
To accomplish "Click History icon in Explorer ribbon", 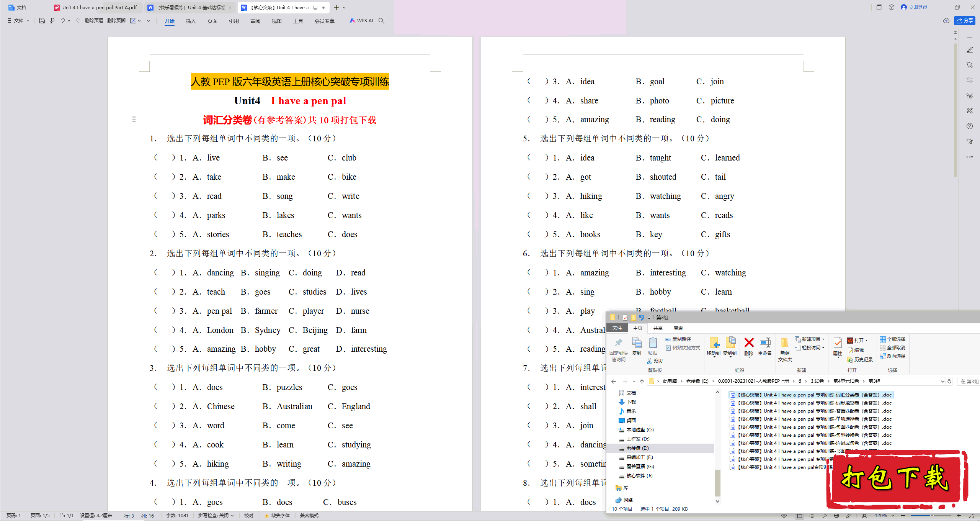I will 860,360.
